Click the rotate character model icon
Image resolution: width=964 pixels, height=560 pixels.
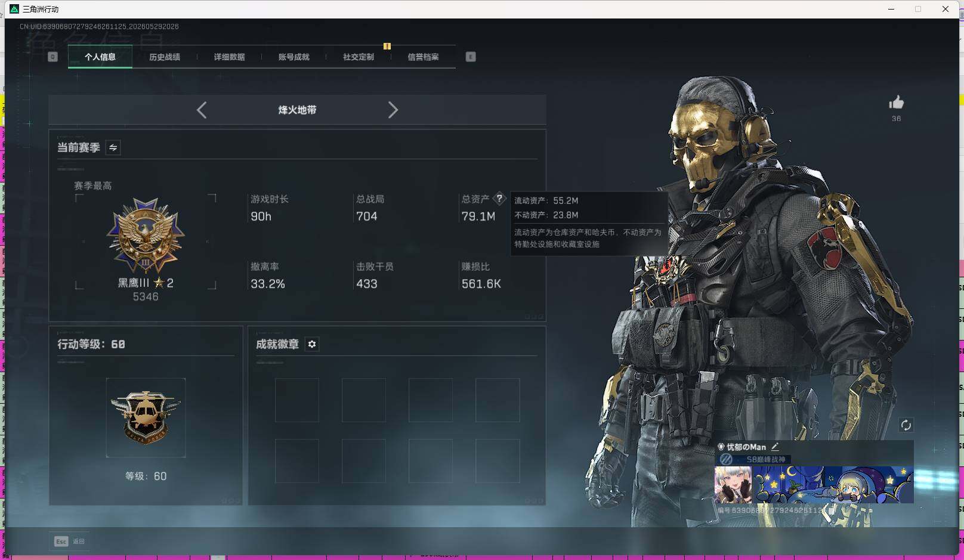click(x=906, y=425)
